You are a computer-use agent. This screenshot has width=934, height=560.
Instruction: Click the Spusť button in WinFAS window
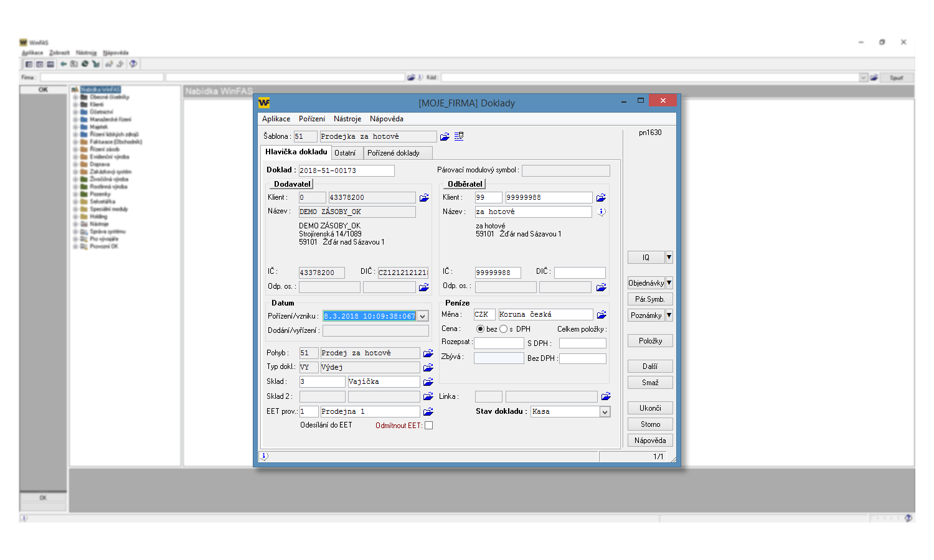point(897,78)
